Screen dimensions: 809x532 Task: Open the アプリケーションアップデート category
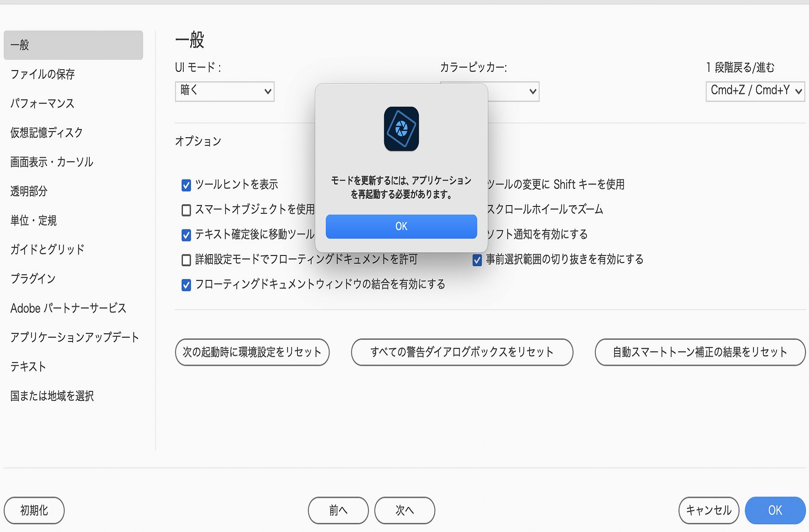coord(75,337)
